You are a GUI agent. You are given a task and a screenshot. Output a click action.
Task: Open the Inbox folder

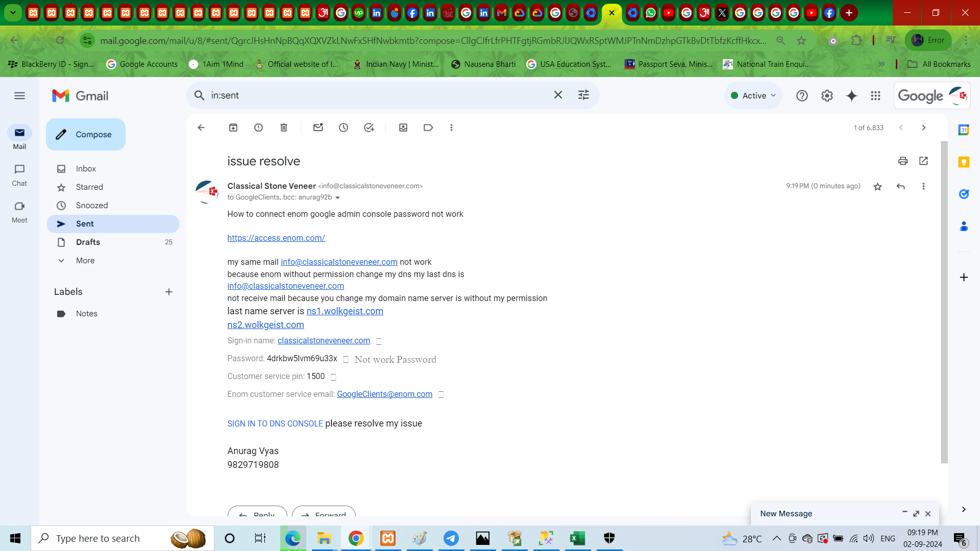tap(86, 169)
